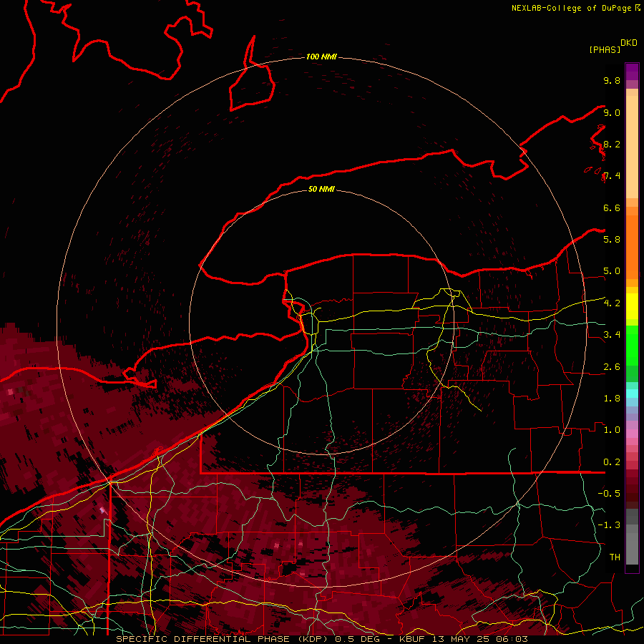Click the 5.8 value on the scale

612,240
